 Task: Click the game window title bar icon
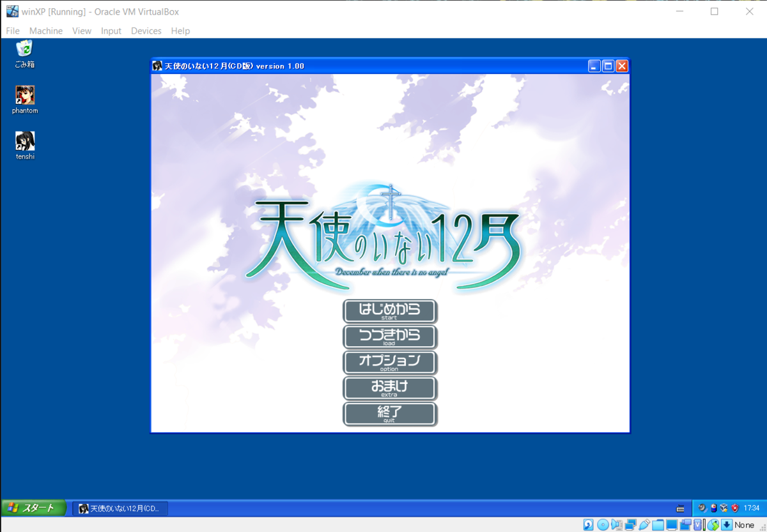point(157,66)
